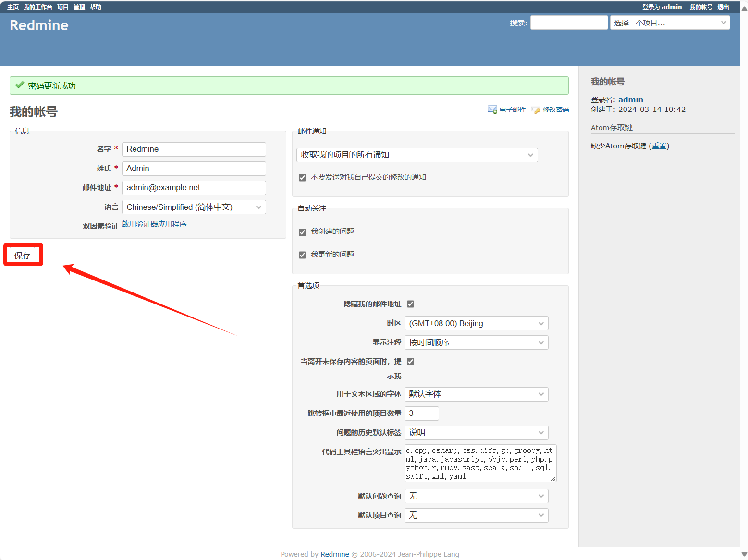The width and height of the screenshot is (748, 560).
Task: Expand the time zone Beijing dropdown
Action: (x=476, y=323)
